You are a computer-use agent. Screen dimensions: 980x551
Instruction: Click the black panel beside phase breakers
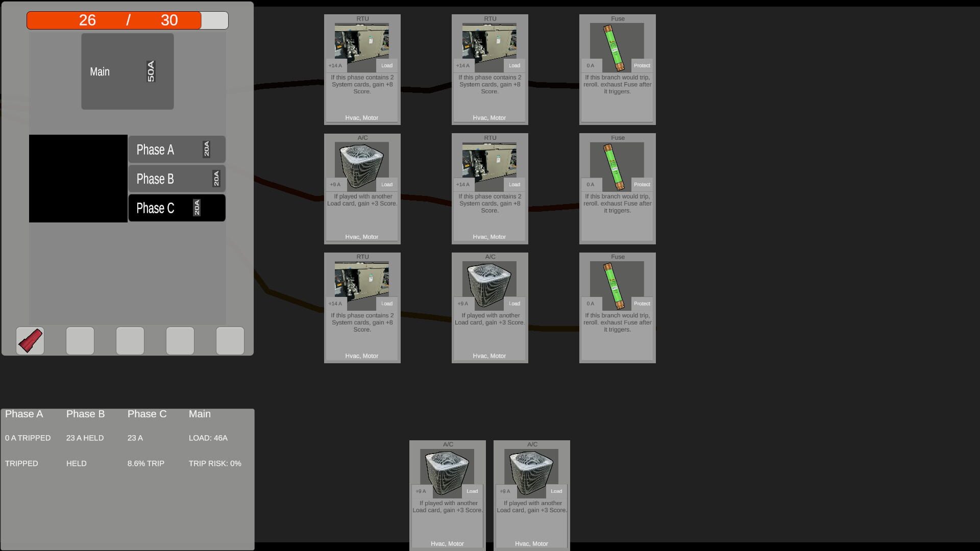pyautogui.click(x=78, y=179)
